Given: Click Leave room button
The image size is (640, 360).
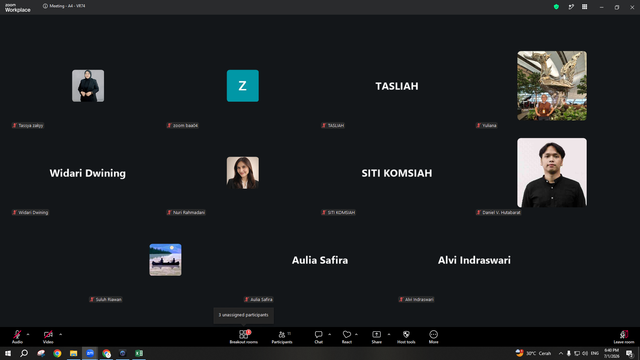Looking at the screenshot, I should [x=624, y=337].
